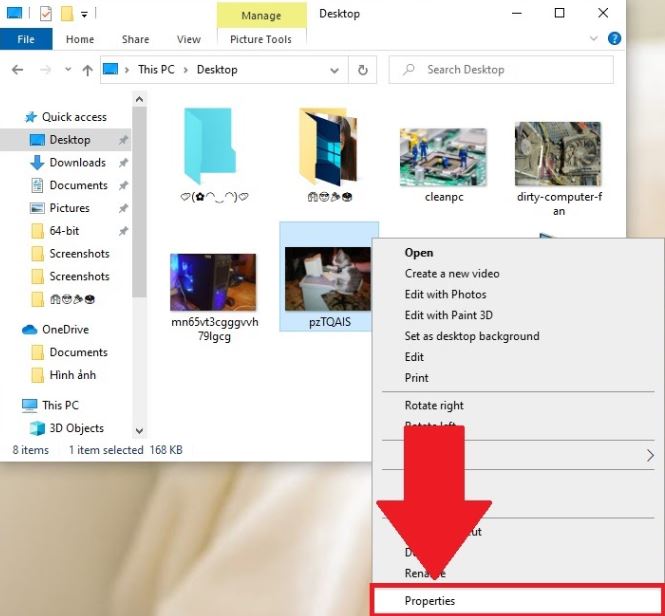Image resolution: width=665 pixels, height=616 pixels.
Task: Maximize the Desktop Explorer window
Action: point(559,14)
